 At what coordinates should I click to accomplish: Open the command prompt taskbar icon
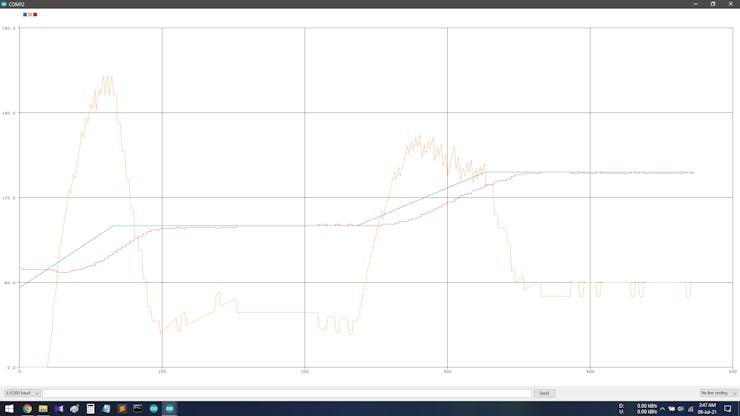tap(137, 408)
